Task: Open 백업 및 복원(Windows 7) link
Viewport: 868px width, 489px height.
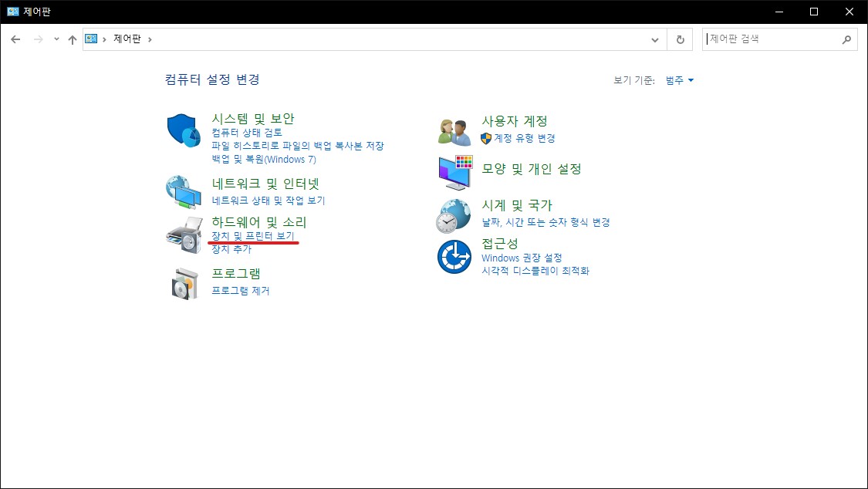Action: (264, 160)
